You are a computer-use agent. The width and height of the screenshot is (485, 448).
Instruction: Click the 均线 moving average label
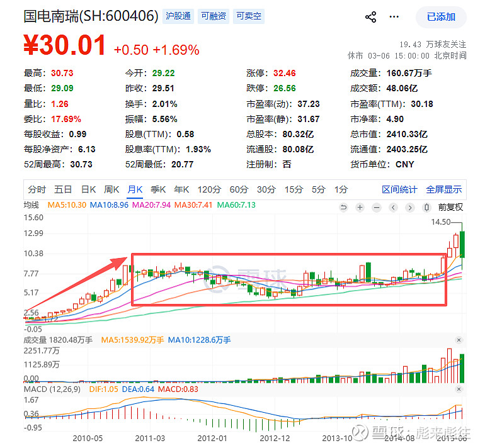point(31,205)
